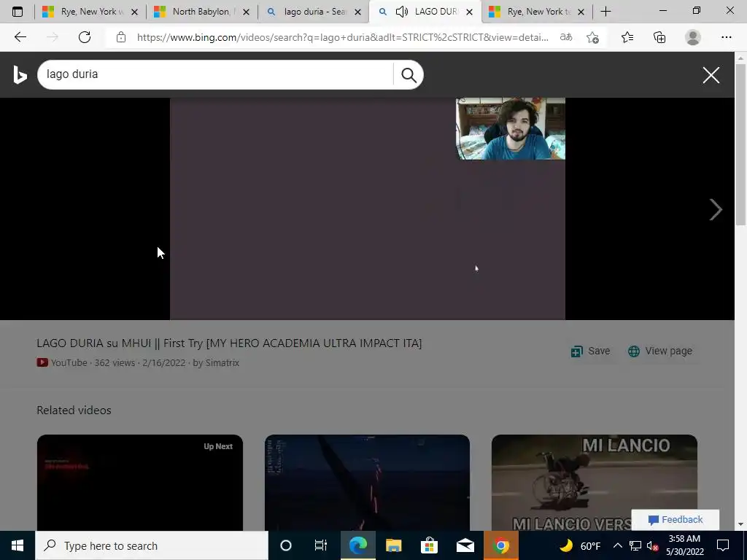Click the search magnifier button
This screenshot has width=747, height=560.
click(409, 75)
